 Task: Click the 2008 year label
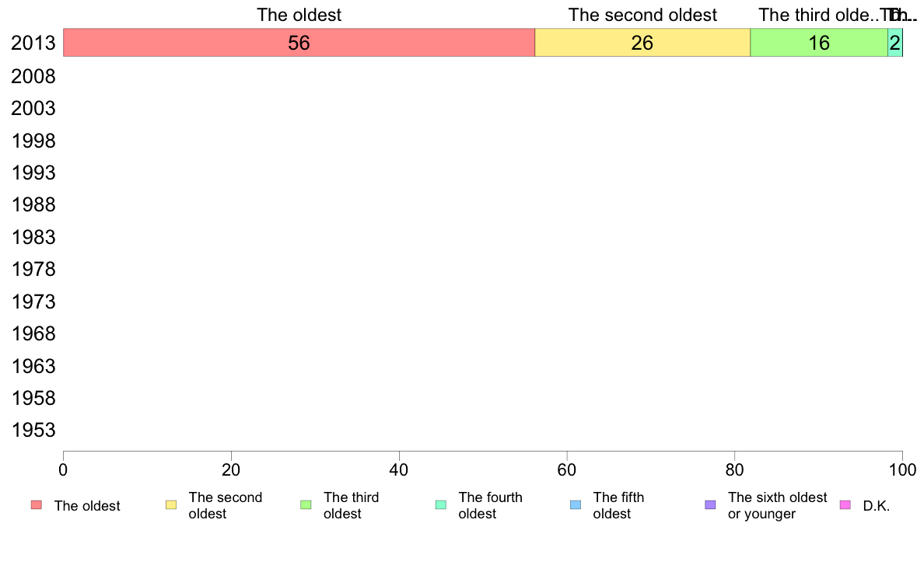pyautogui.click(x=33, y=77)
